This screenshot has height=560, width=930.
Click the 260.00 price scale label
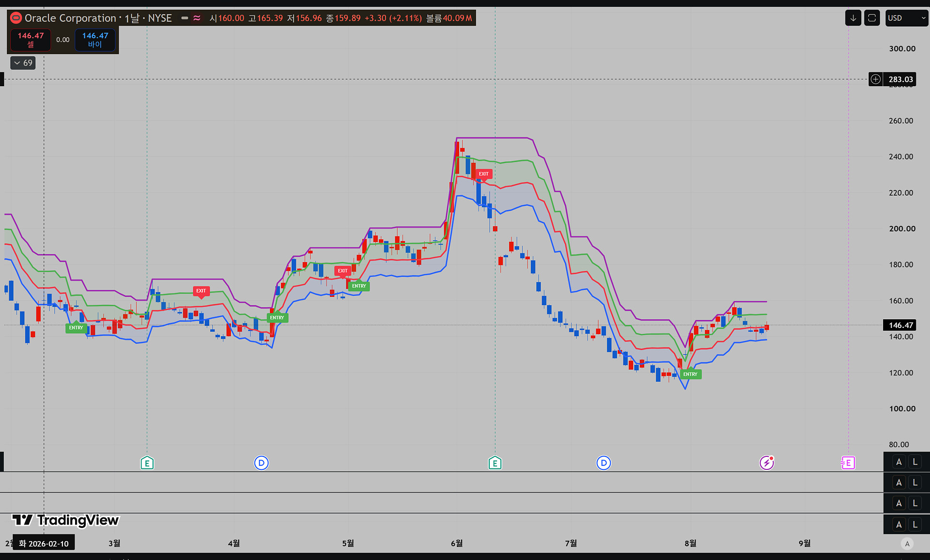pos(901,121)
